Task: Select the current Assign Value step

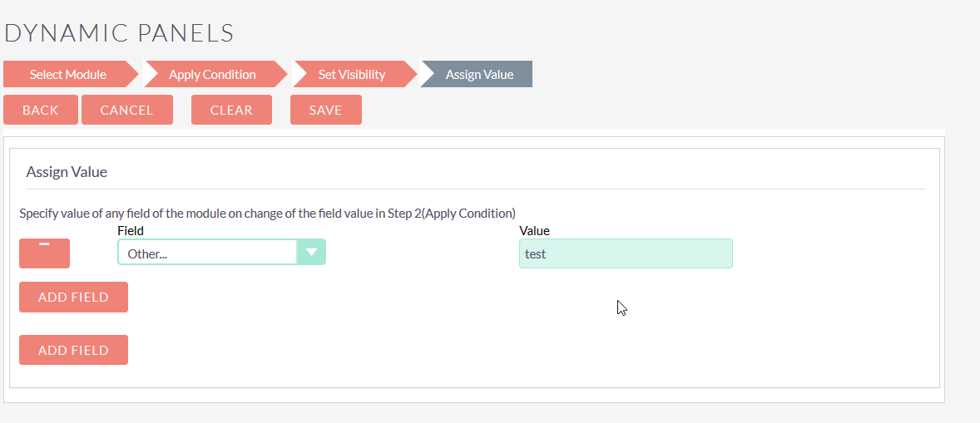Action: [476, 74]
